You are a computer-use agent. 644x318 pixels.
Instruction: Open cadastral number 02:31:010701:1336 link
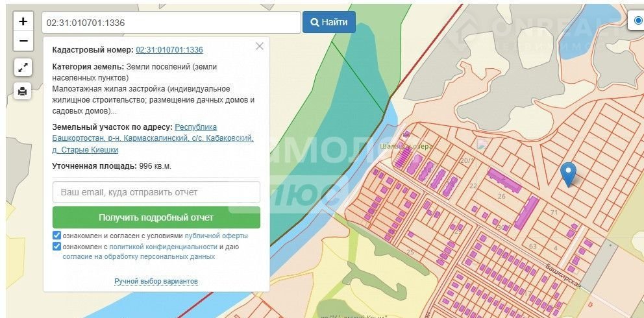click(169, 50)
